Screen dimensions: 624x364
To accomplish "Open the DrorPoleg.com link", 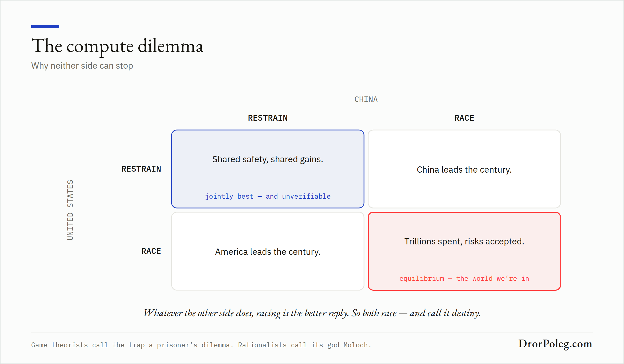I will tap(555, 344).
